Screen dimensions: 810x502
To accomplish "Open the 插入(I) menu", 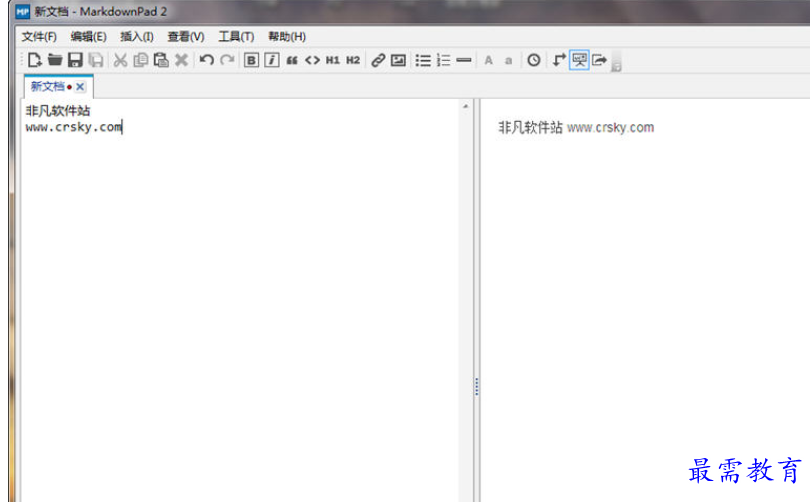I will (137, 37).
